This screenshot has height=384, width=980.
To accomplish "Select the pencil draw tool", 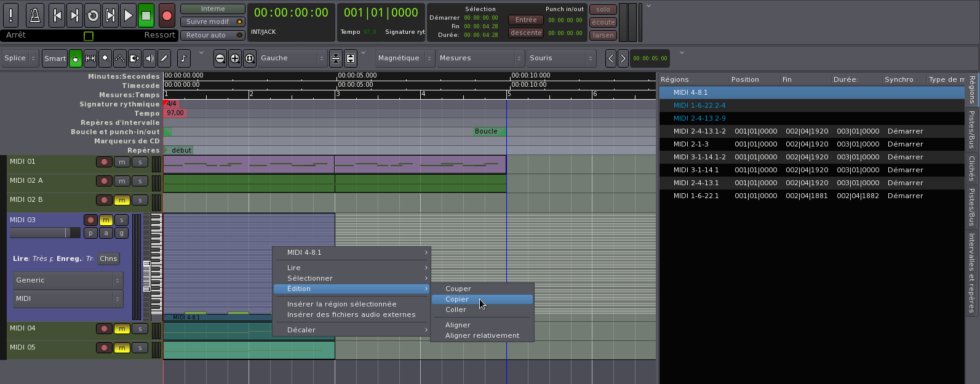I will pyautogui.click(x=164, y=58).
